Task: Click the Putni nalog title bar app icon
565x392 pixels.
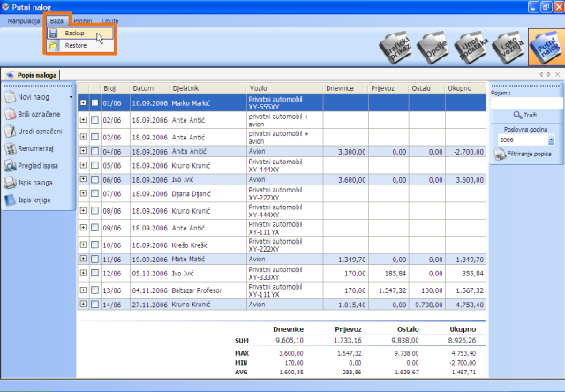Action: tap(5, 6)
